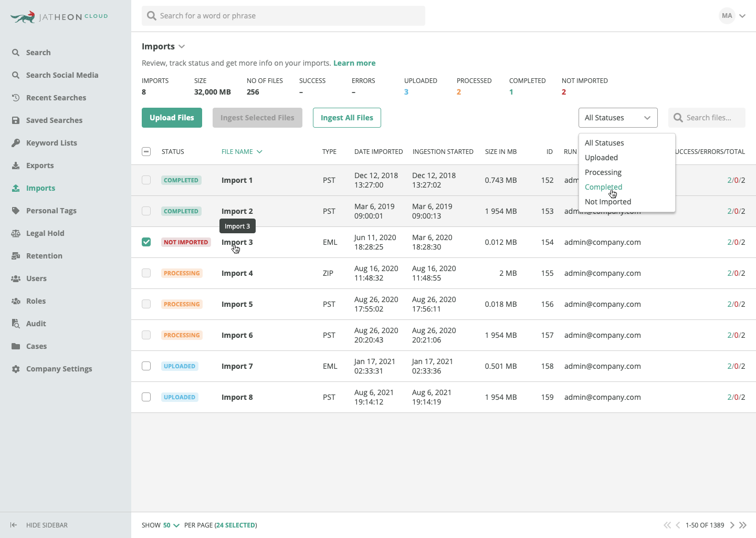The image size is (756, 538).
Task: Focus the Search files input field
Action: click(707, 118)
